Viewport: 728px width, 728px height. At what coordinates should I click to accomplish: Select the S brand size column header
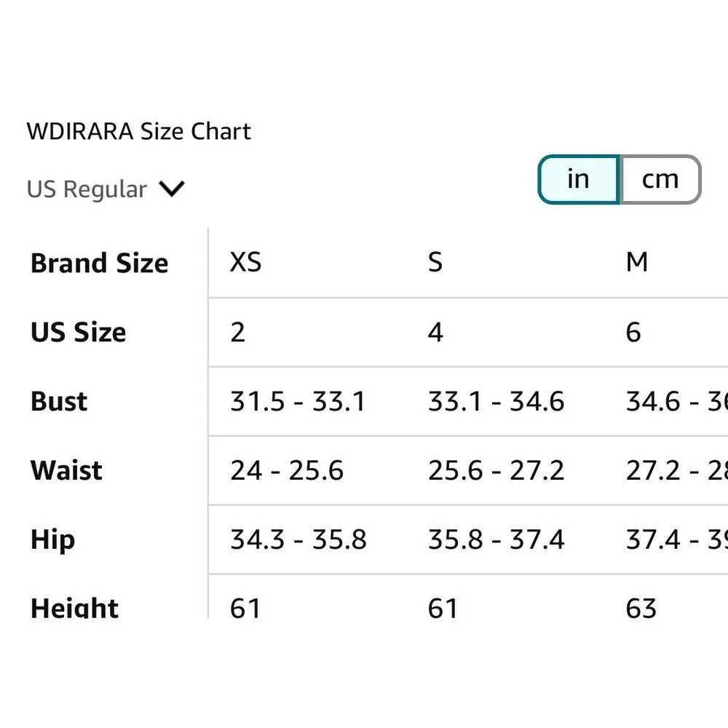pyautogui.click(x=435, y=262)
